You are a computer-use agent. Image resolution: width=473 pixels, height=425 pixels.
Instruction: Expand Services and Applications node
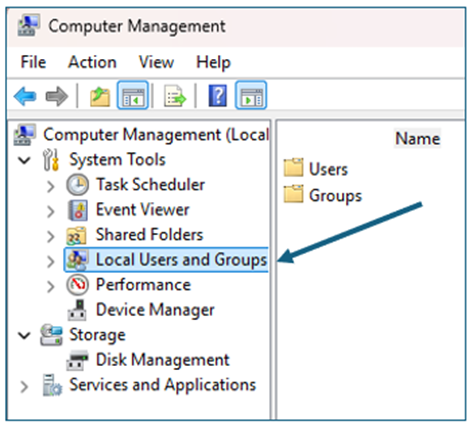coord(24,387)
